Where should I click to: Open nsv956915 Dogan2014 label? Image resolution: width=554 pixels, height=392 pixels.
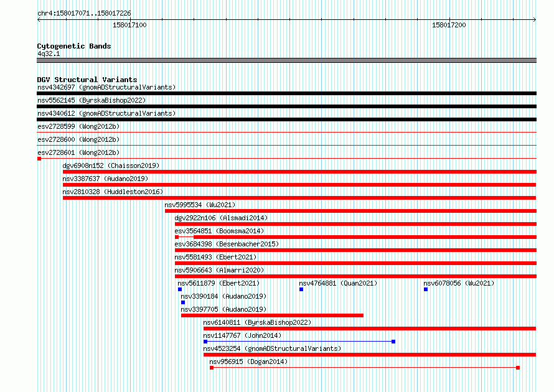click(x=248, y=362)
